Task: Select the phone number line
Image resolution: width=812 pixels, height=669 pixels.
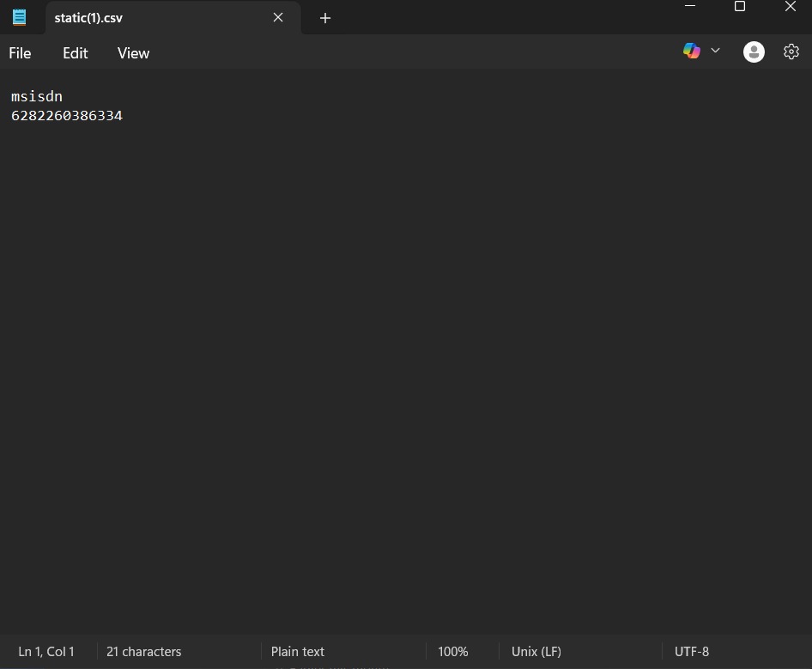Action: (66, 115)
